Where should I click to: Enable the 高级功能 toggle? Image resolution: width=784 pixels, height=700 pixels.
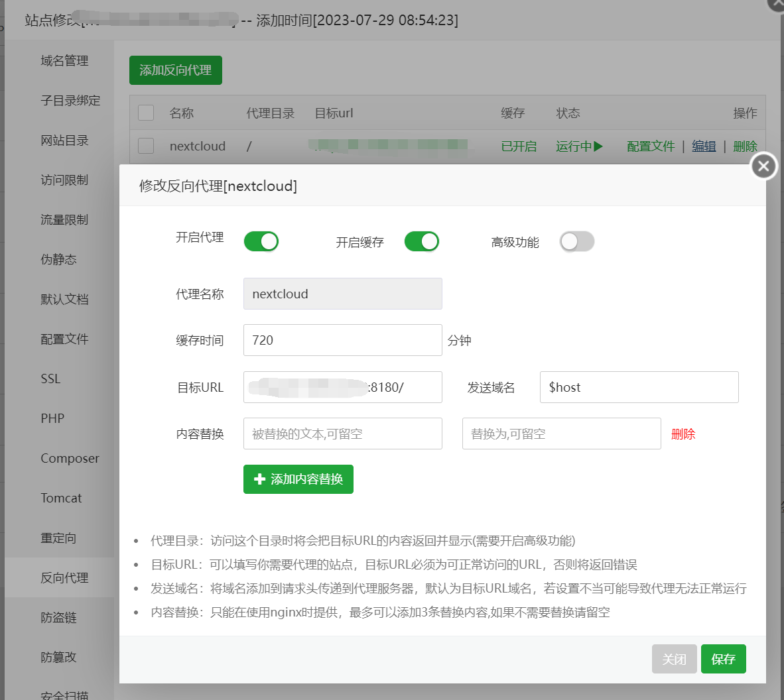click(x=576, y=241)
